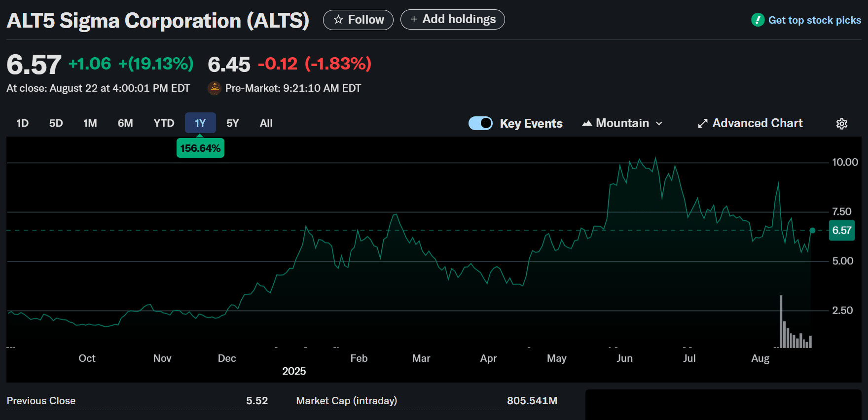The image size is (868, 420).
Task: Select the 1D time range tab
Action: click(x=23, y=123)
